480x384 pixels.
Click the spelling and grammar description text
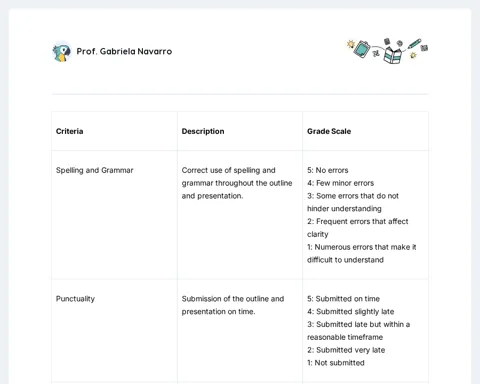[237, 183]
